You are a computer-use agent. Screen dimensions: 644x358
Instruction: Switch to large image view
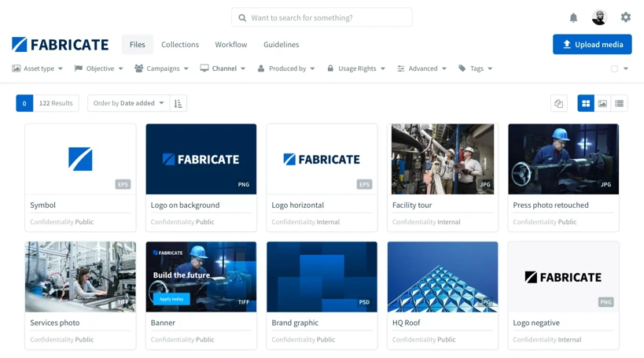pos(602,103)
